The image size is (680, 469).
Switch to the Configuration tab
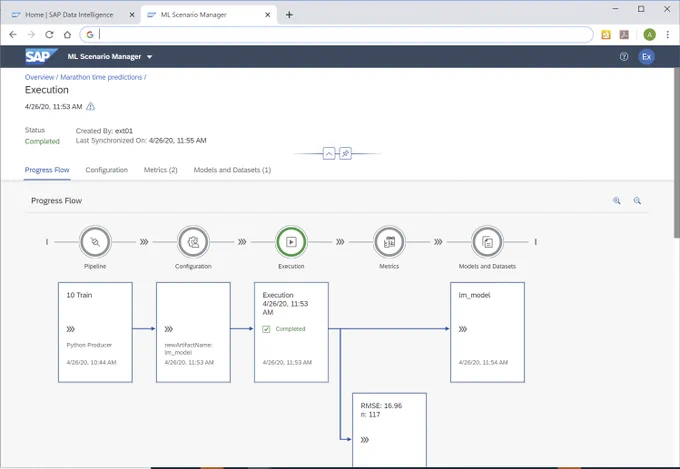click(x=106, y=170)
